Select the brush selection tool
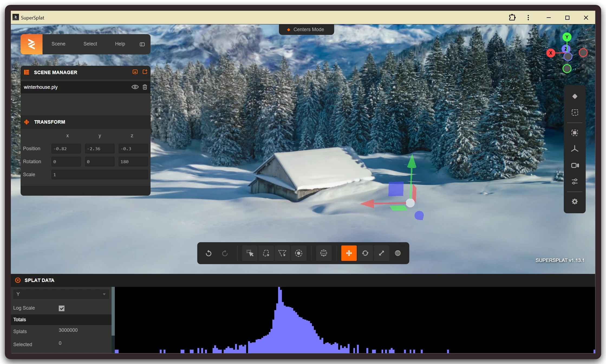606x364 pixels. click(298, 253)
